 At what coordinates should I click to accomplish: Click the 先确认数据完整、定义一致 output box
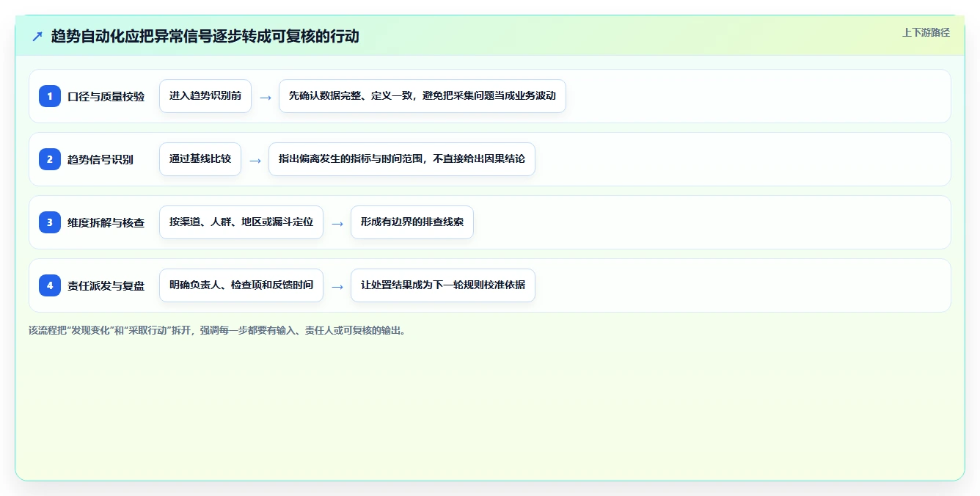[x=423, y=96]
